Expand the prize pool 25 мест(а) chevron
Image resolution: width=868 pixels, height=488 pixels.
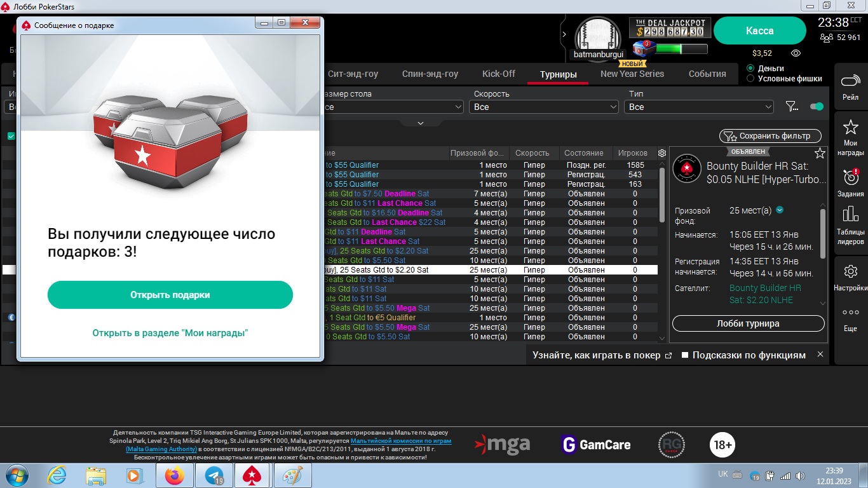[x=780, y=210]
